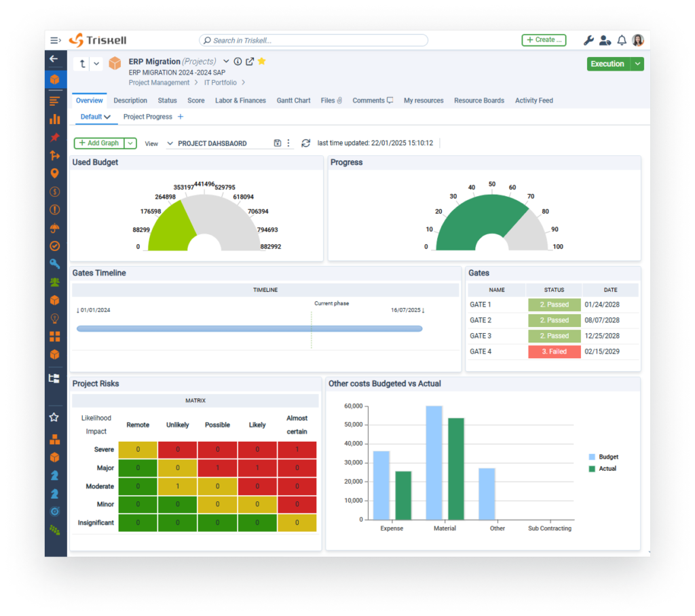The width and height of the screenshot is (695, 616).
Task: Click the dollar/finance icon in the sidebar
Action: 55,191
